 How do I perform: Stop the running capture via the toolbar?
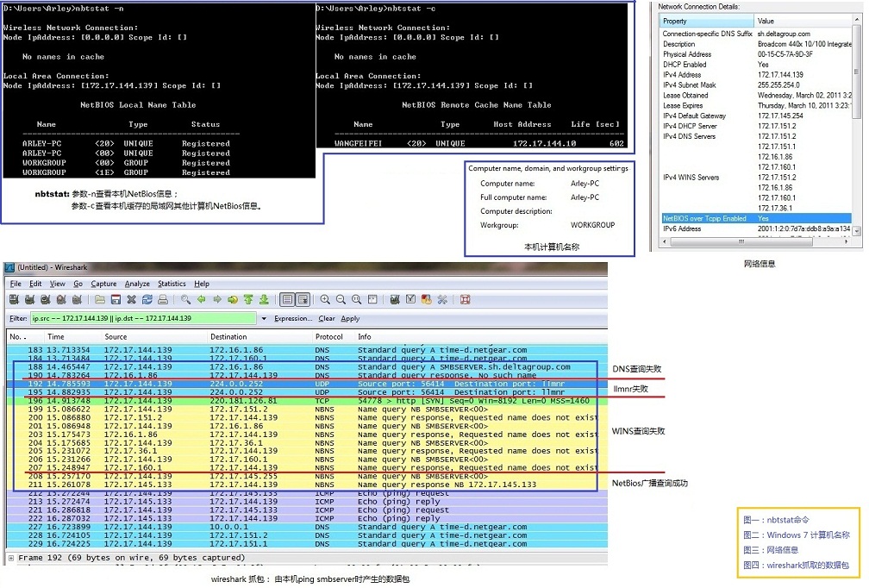[x=61, y=300]
